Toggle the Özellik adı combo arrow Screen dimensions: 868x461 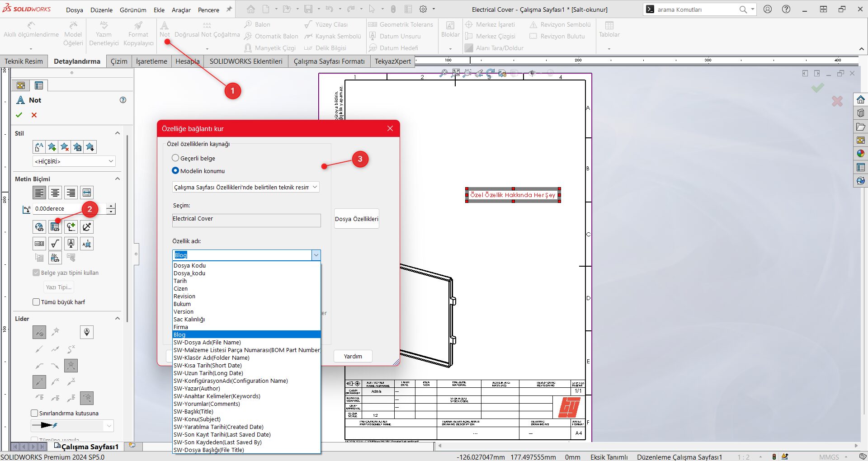[x=316, y=255]
